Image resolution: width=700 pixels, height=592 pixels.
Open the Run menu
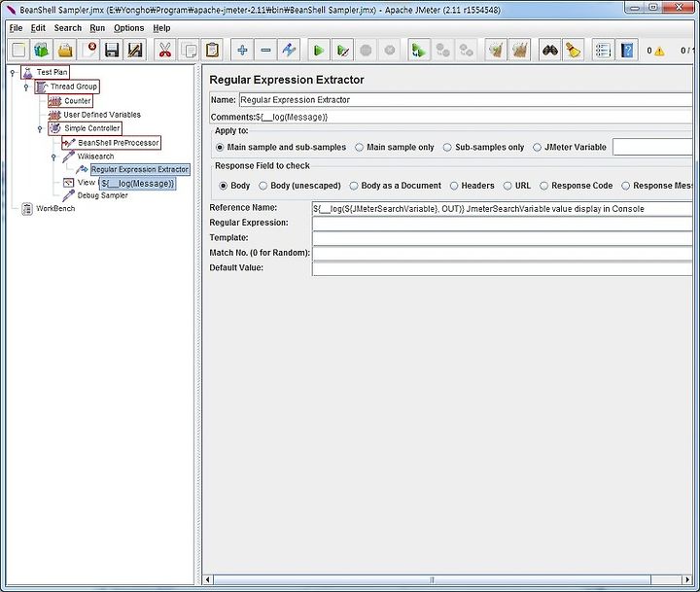tap(97, 27)
